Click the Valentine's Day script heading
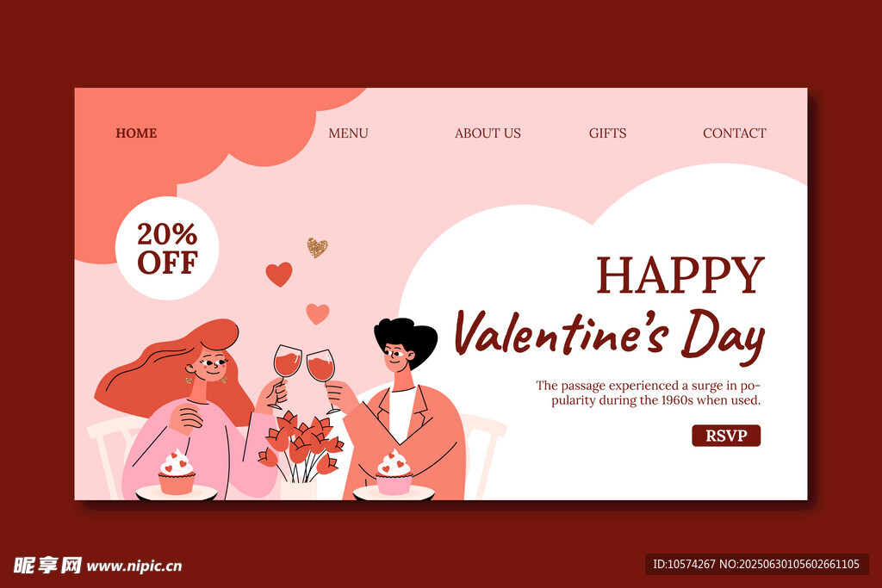The image size is (882, 588). (x=609, y=335)
